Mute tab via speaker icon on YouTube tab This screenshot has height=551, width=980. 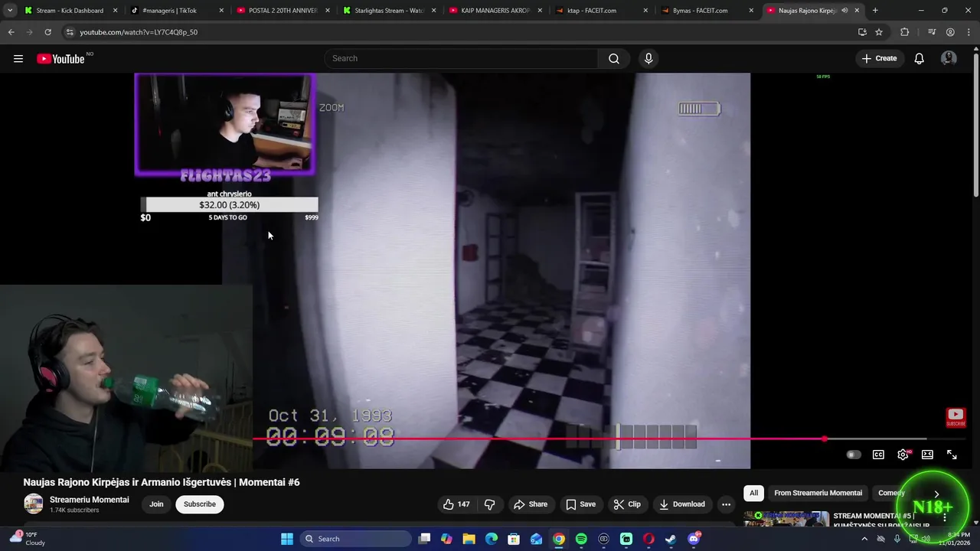point(844,11)
